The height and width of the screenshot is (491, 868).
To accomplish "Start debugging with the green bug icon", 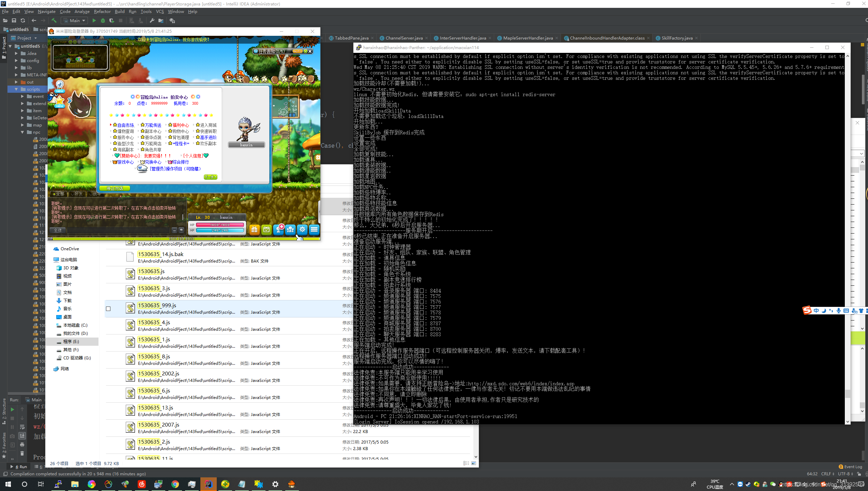I will coord(103,21).
